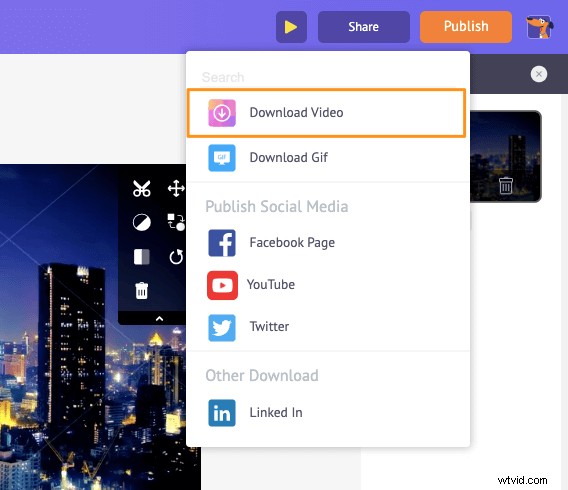Select Linked In option
Screen dimensions: 568x490
coord(328,413)
